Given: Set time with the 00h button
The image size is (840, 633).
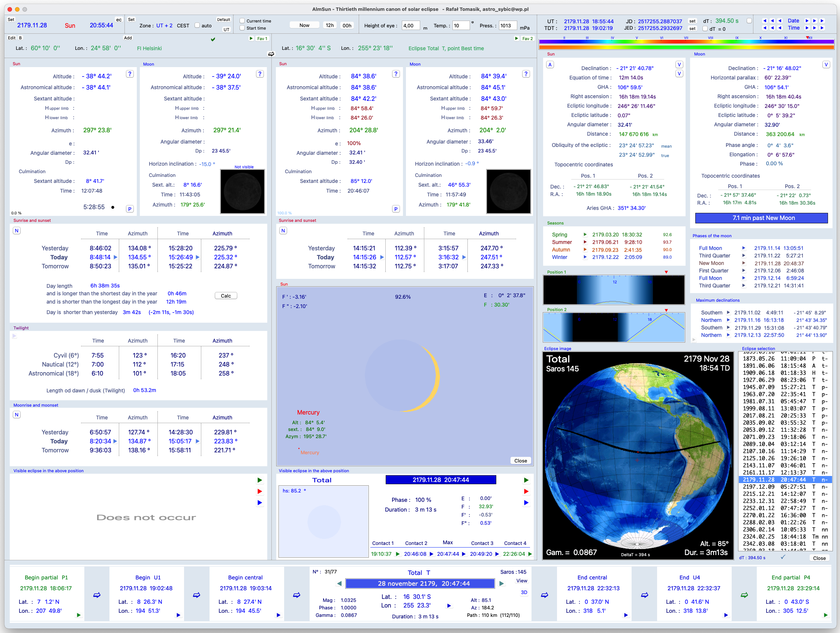Looking at the screenshot, I should 347,25.
